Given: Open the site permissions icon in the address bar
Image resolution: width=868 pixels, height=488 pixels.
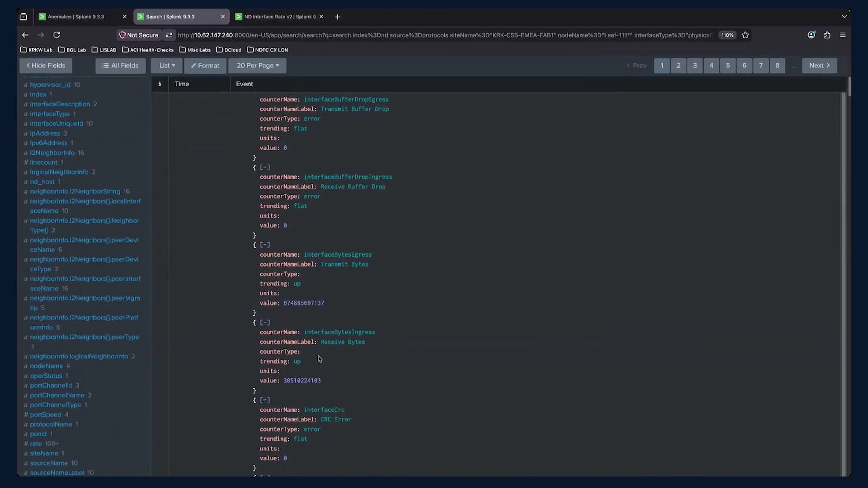Looking at the screenshot, I should click(169, 35).
